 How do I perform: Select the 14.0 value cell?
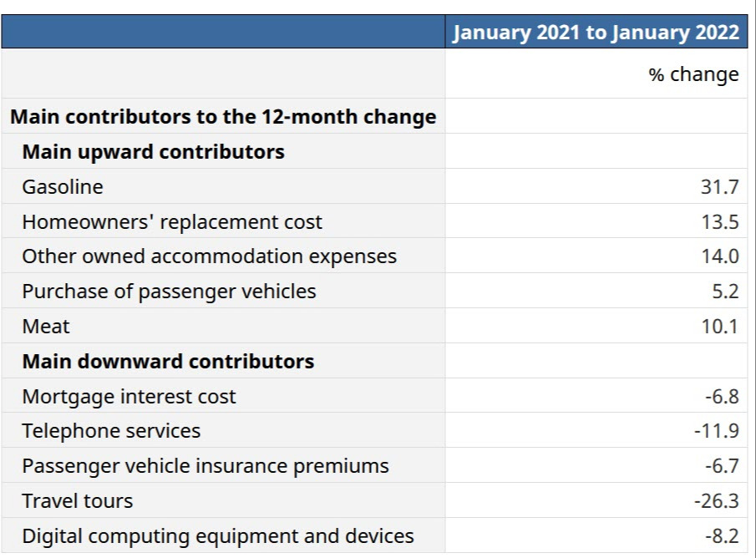719,256
